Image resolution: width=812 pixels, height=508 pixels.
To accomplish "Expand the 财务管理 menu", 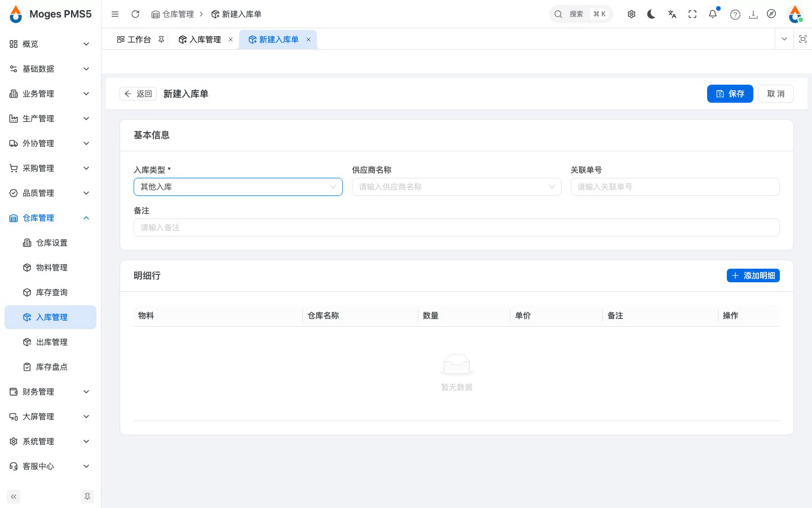I will pos(50,392).
